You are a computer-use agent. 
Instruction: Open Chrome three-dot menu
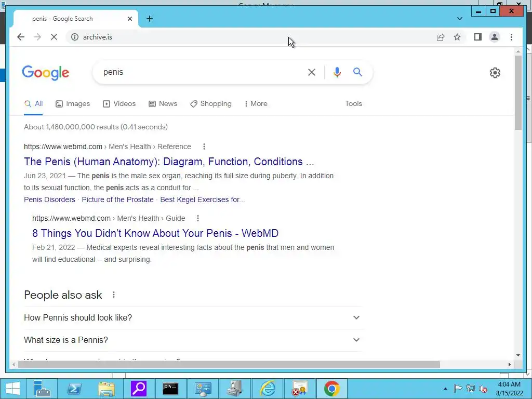[511, 37]
